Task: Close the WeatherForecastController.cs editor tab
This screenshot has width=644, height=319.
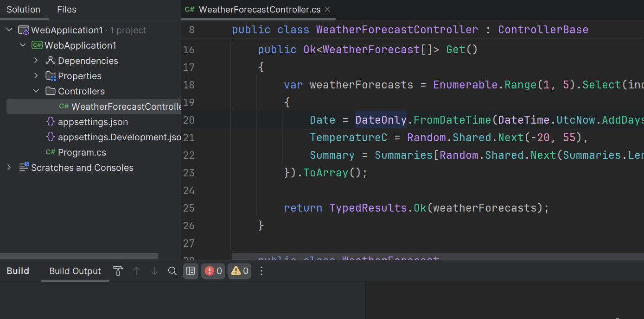Action: 327,9
